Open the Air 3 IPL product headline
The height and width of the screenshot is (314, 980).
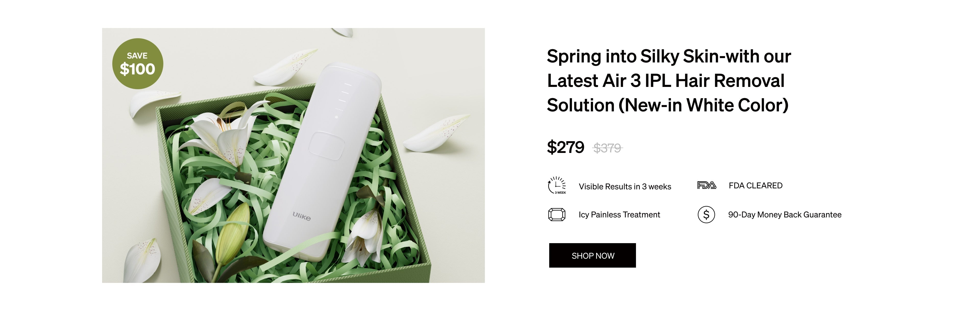tap(668, 81)
